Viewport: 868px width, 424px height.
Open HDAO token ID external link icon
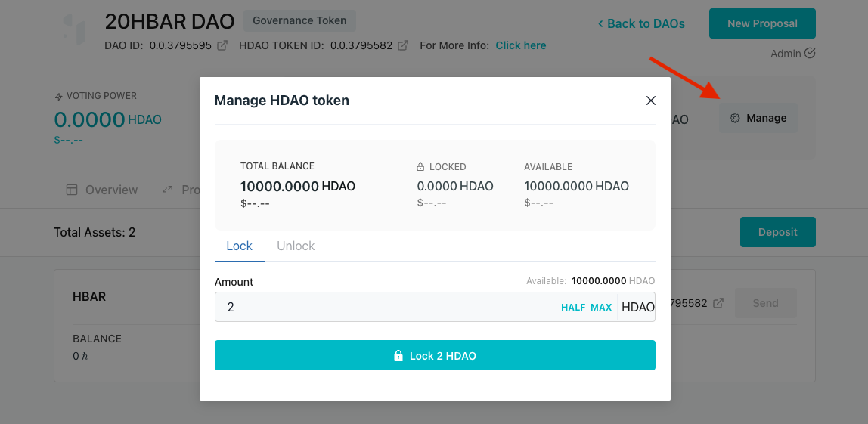point(403,46)
